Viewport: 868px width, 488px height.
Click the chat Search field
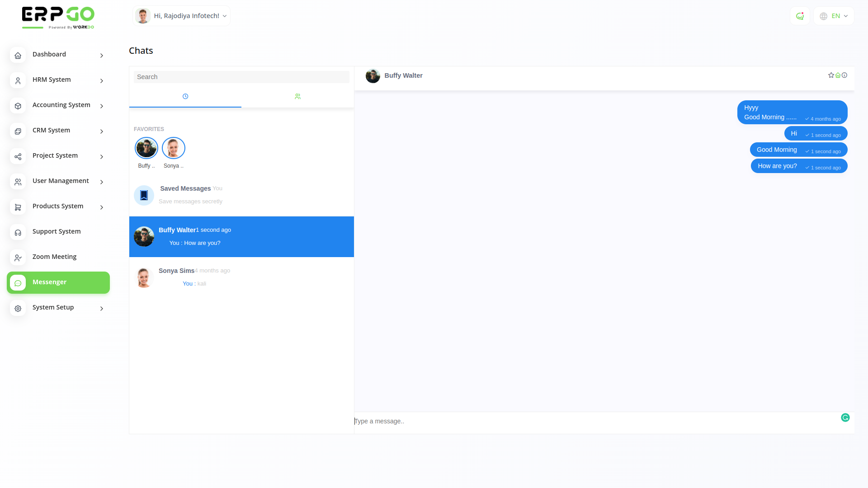tap(241, 77)
